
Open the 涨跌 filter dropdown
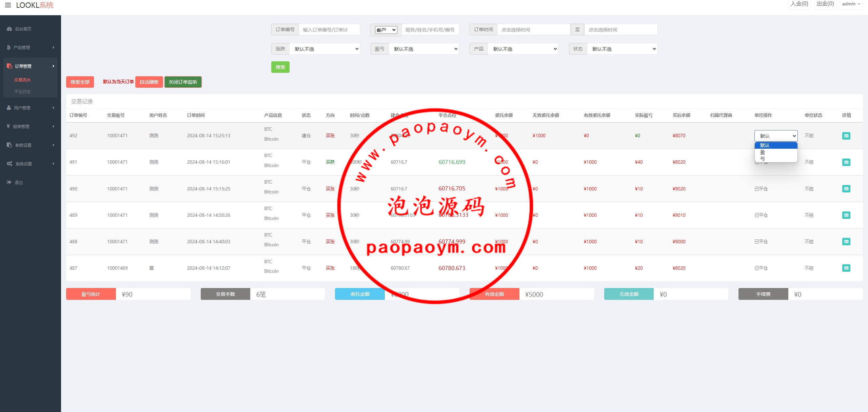click(324, 49)
